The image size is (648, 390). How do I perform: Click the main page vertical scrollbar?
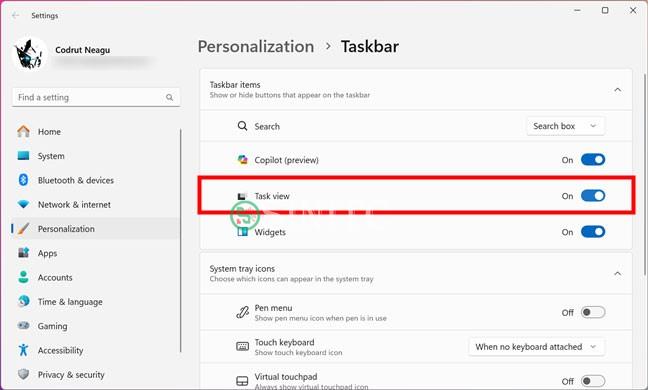point(645,174)
